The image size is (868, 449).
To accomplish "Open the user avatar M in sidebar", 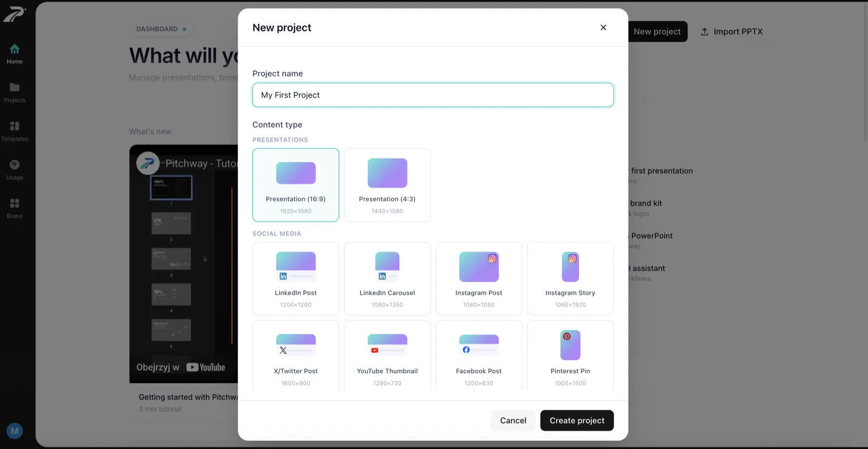I will click(15, 431).
